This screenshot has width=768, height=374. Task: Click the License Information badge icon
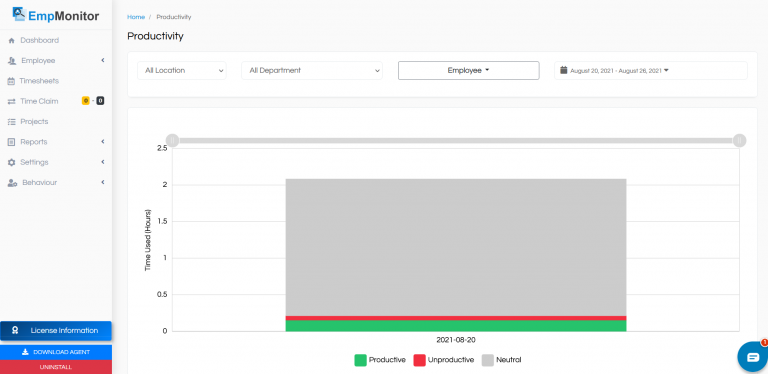15,330
